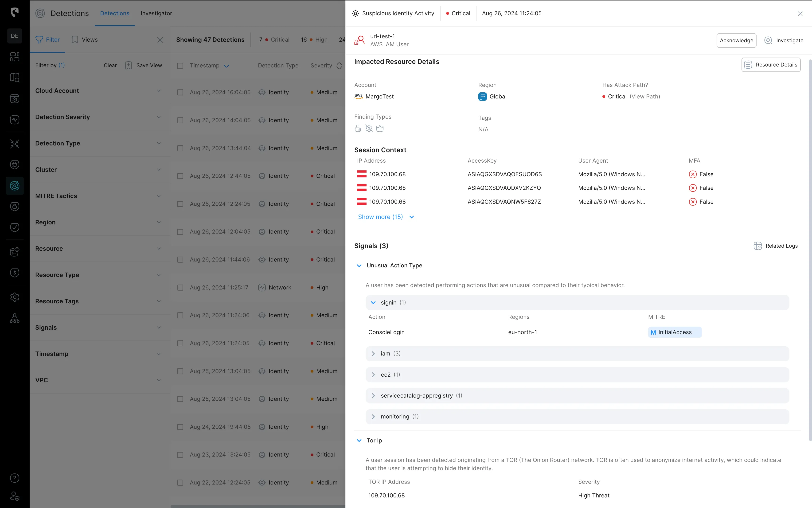This screenshot has width=812, height=508.
Task: Open the Filter tab
Action: 47,40
